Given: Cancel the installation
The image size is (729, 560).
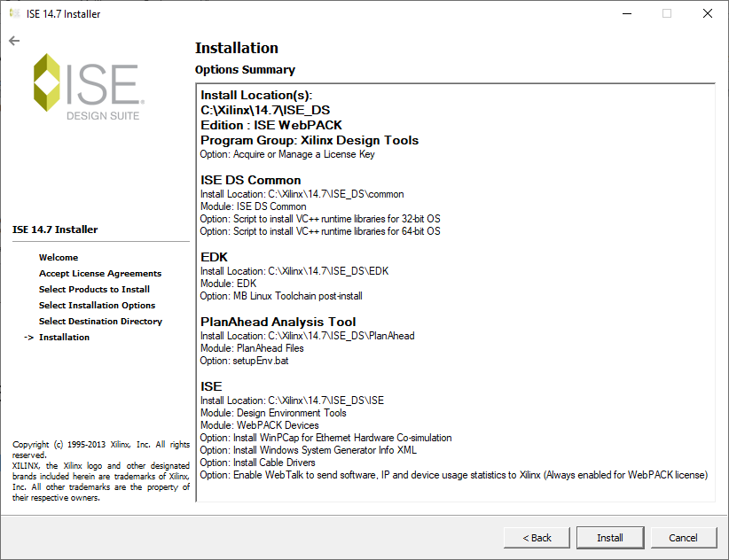Looking at the screenshot, I should click(683, 538).
